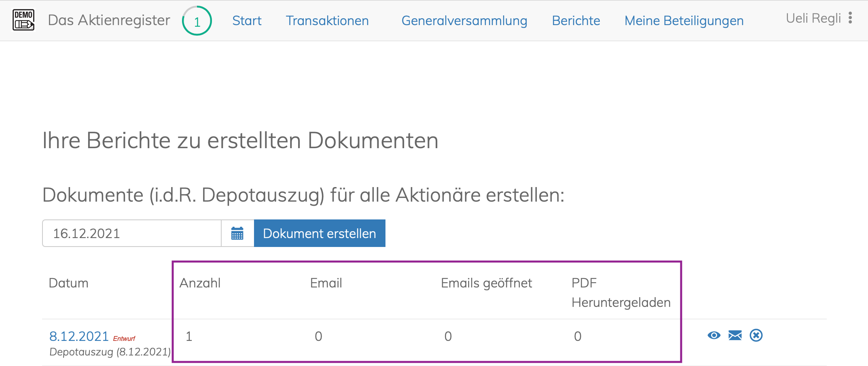Preview the 8.12.2021 document with eye icon
Image resolution: width=868 pixels, height=366 pixels.
click(x=714, y=335)
